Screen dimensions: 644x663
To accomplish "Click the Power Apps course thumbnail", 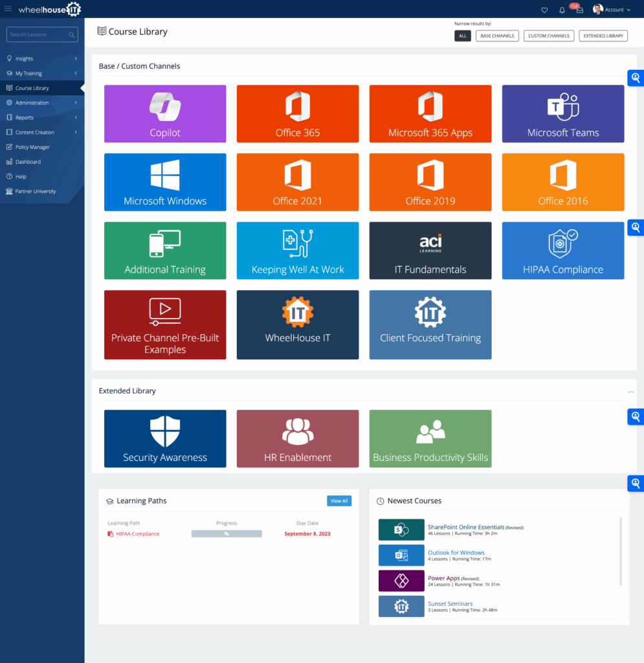I will 401,581.
